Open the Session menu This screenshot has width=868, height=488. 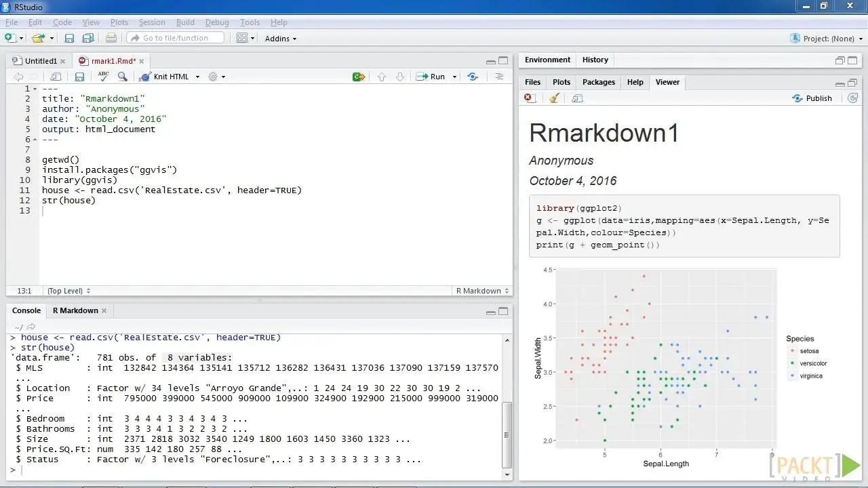tap(152, 22)
